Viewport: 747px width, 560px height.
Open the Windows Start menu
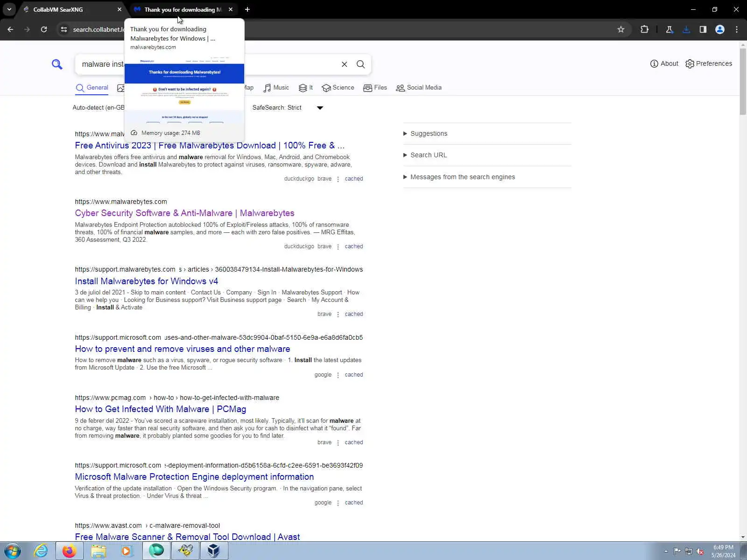coord(12,551)
